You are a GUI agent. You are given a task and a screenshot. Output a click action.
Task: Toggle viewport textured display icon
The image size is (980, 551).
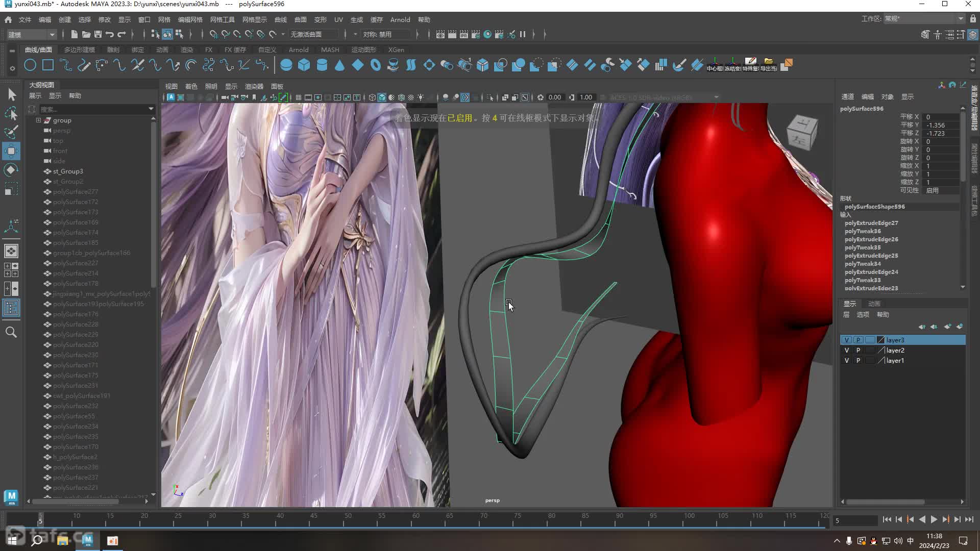(411, 97)
